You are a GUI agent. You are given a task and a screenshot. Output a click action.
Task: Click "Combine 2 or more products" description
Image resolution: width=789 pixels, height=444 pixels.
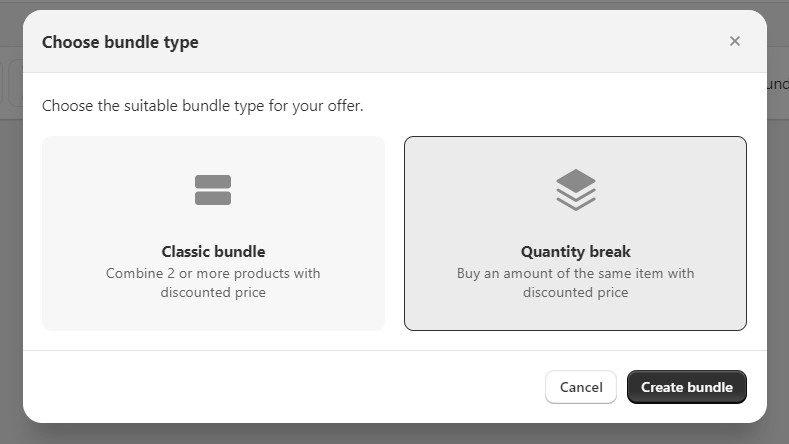tap(213, 273)
